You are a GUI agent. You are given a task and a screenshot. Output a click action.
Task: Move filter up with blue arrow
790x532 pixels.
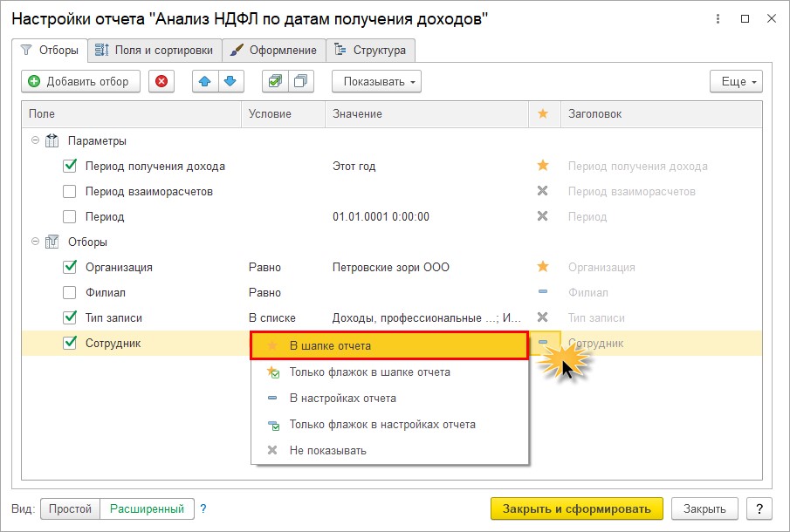pyautogui.click(x=205, y=81)
